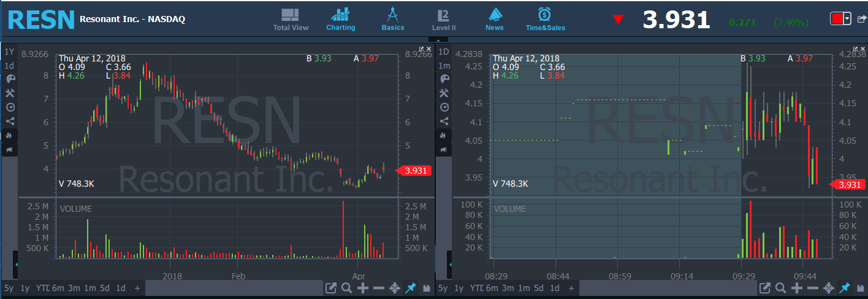This screenshot has height=299, width=868.
Task: Open the indicators gauge icon on left chart
Action: (10, 107)
